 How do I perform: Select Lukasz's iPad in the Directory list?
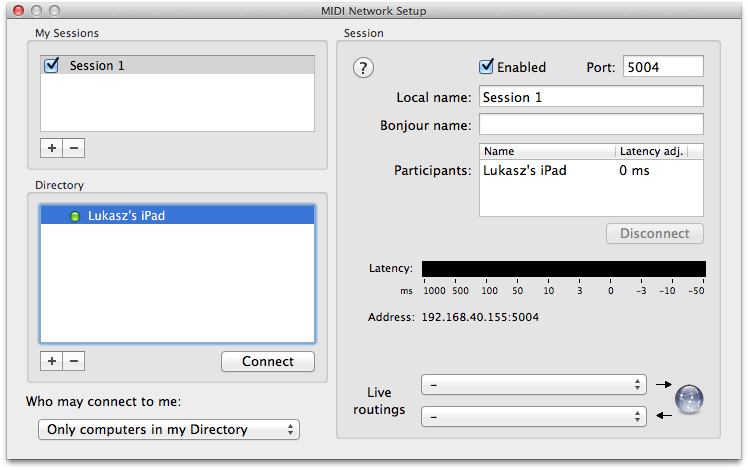tap(177, 215)
